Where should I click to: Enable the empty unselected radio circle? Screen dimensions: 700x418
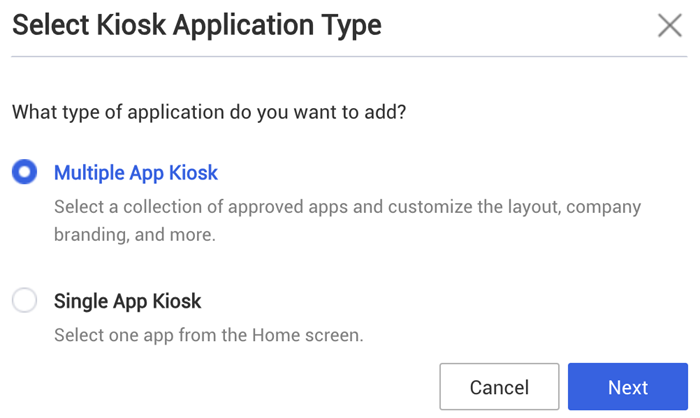coord(24,300)
